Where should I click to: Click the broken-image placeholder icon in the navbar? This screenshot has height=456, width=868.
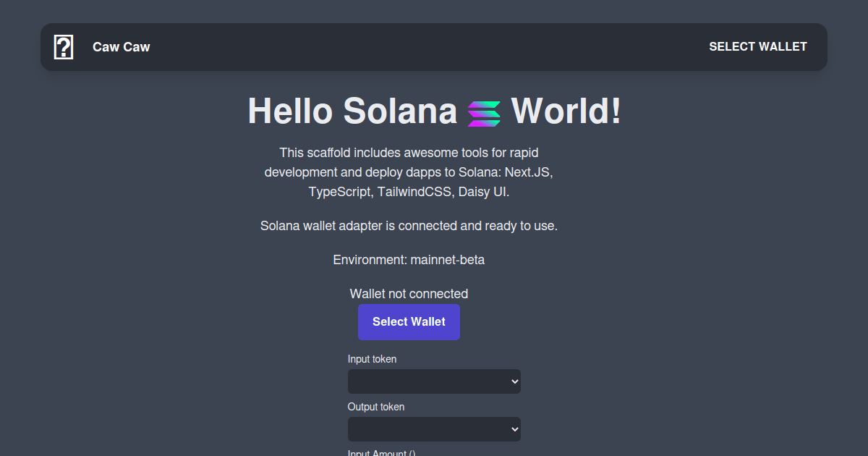pos(63,46)
